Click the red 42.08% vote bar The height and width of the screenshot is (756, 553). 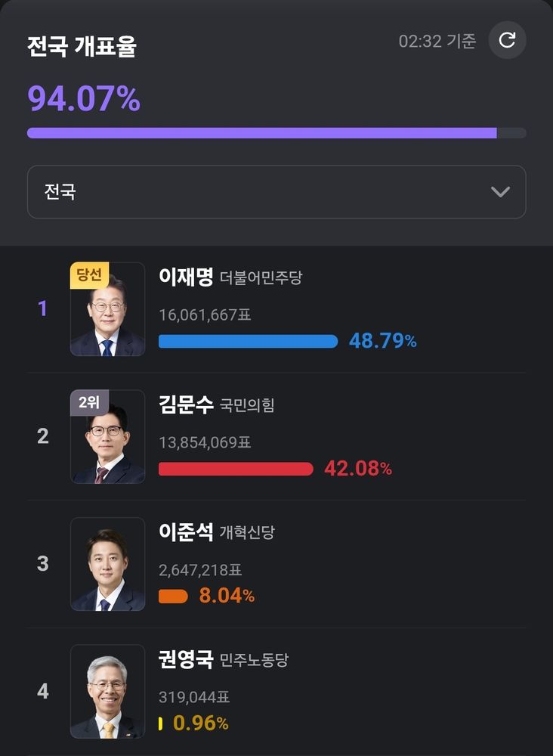point(236,469)
